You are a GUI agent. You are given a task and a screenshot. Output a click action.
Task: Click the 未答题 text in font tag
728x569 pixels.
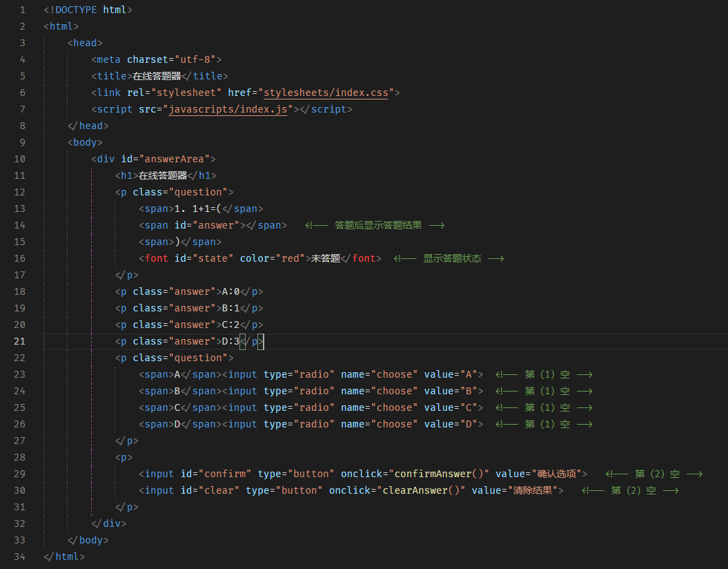(x=326, y=258)
